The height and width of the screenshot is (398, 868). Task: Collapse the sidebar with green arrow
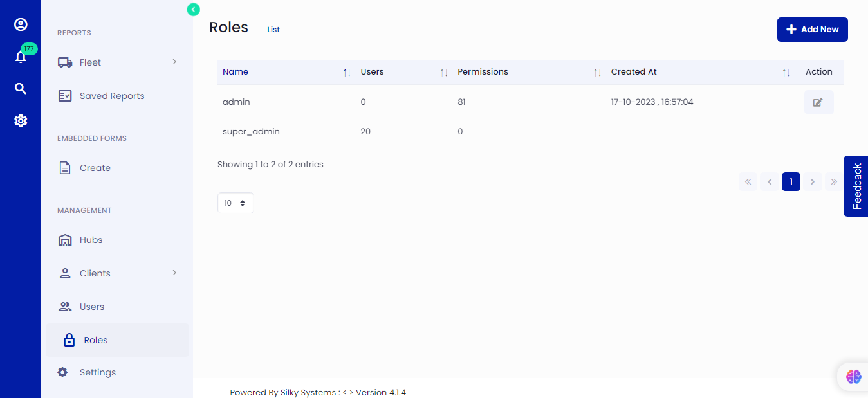point(193,10)
